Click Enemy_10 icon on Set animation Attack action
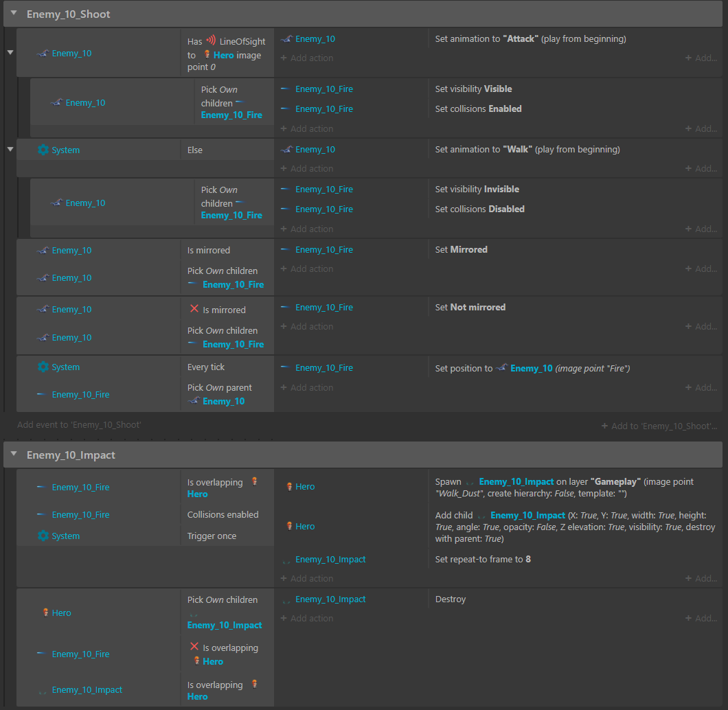Viewport: 728px width, 710px height. pos(287,39)
